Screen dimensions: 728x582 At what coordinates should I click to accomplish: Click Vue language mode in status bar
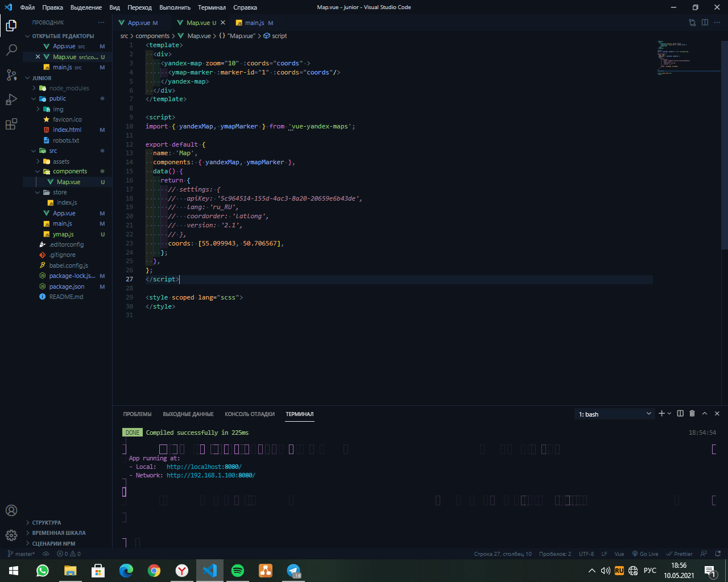tap(619, 554)
